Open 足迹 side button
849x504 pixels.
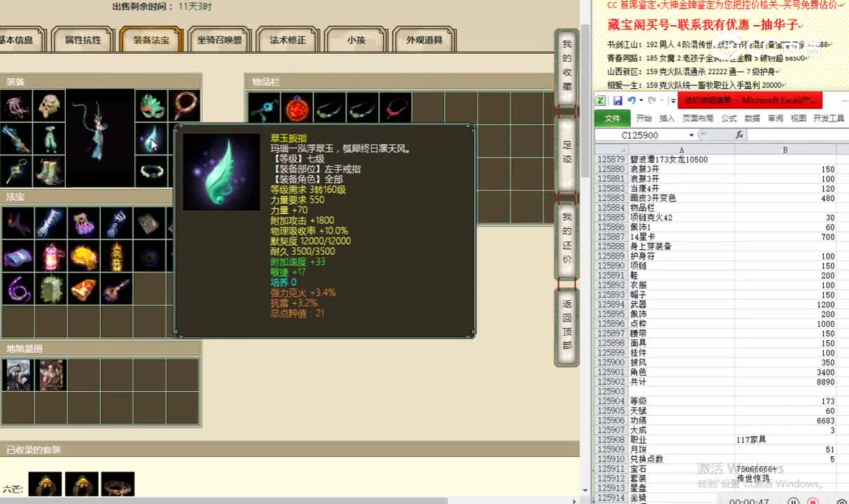tap(567, 152)
